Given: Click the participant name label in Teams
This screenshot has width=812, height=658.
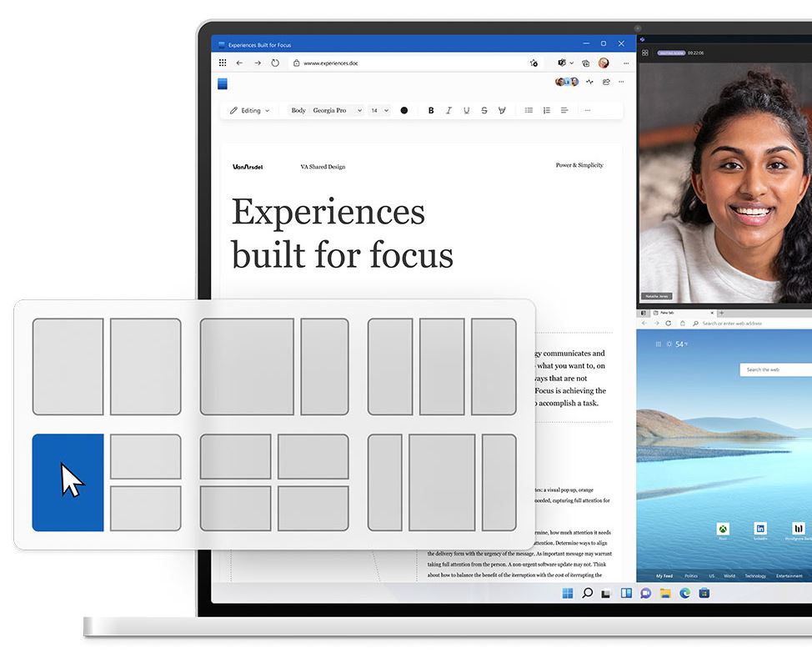Looking at the screenshot, I should click(x=657, y=296).
